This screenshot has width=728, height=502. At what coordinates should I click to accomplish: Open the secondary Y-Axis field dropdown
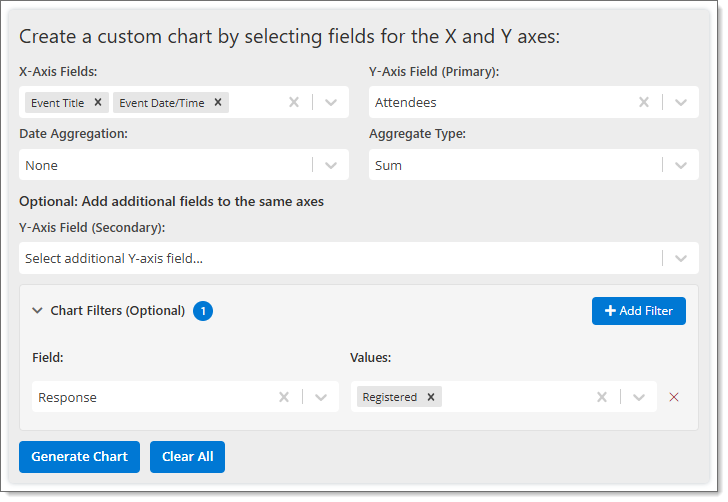coord(681,259)
